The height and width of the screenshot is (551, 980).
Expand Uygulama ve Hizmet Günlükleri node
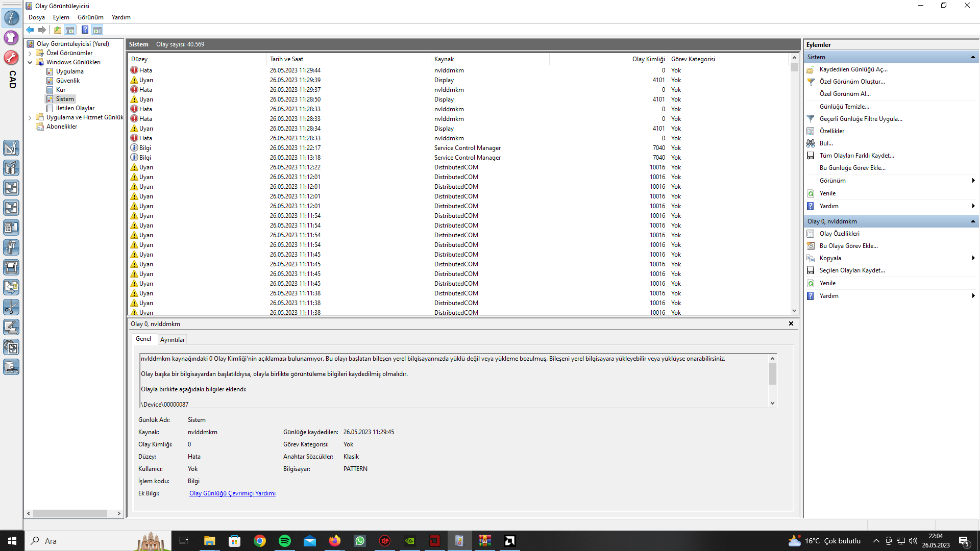pos(30,117)
